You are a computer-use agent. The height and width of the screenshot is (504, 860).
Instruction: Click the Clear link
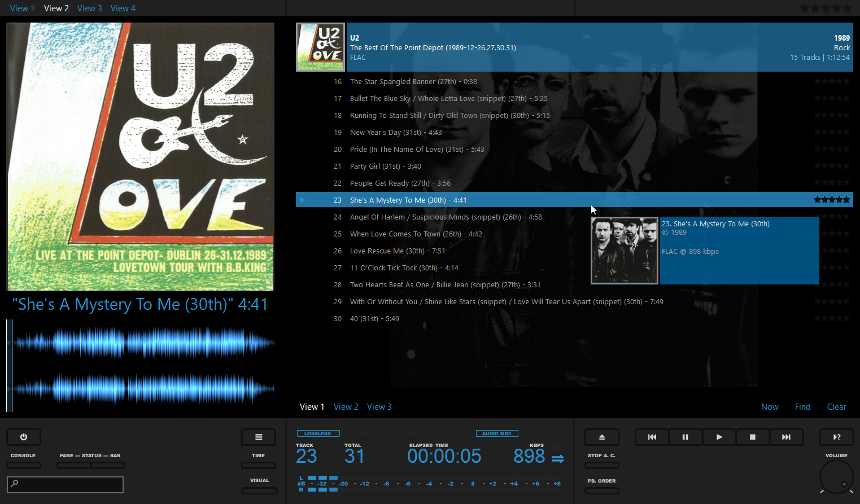tap(837, 406)
